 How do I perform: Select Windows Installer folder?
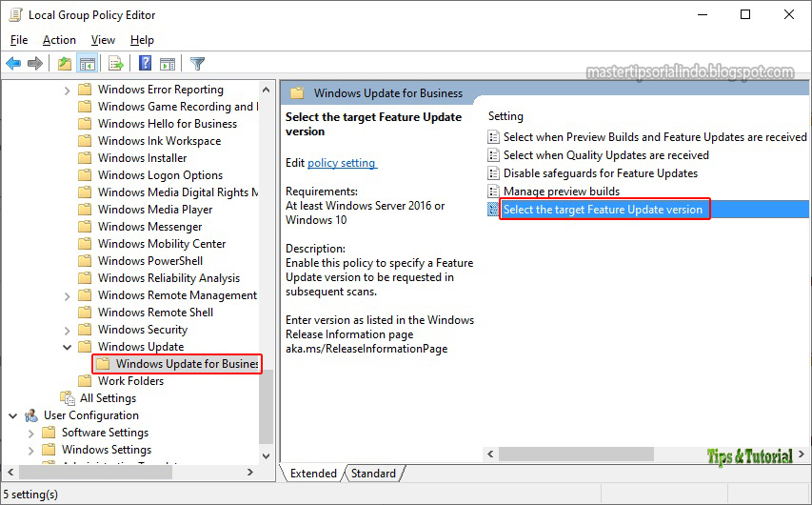[x=143, y=157]
